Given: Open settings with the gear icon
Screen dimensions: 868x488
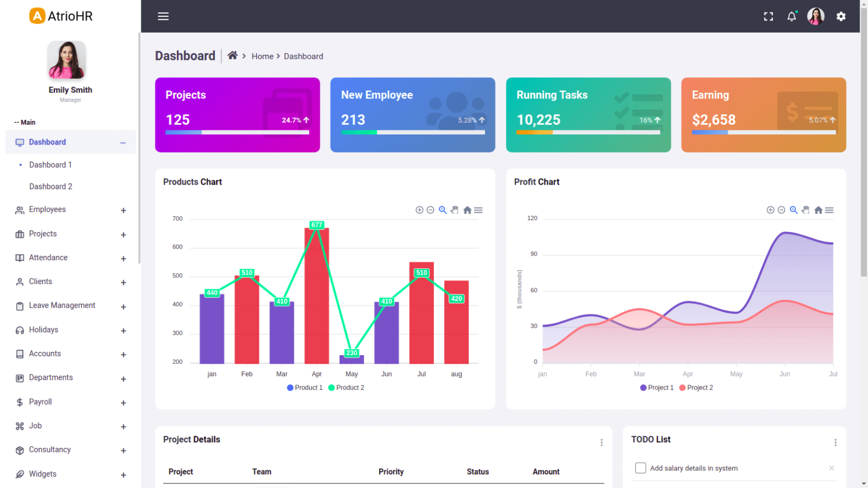Looking at the screenshot, I should tap(841, 16).
